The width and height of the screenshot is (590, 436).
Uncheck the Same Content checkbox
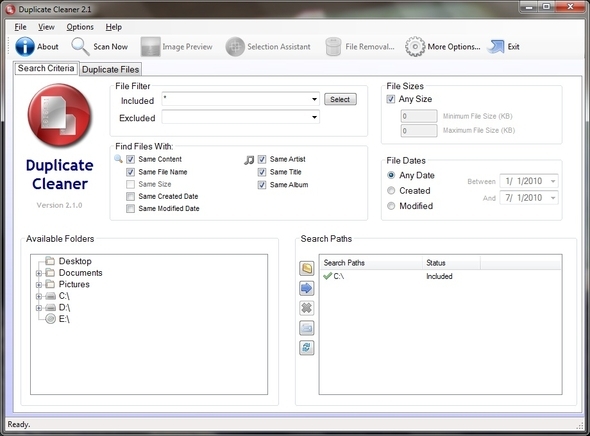130,160
